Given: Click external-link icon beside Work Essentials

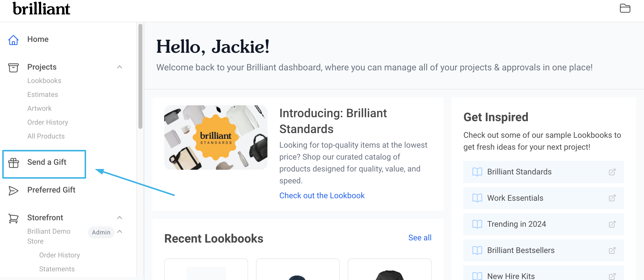Looking at the screenshot, I should point(612,198).
